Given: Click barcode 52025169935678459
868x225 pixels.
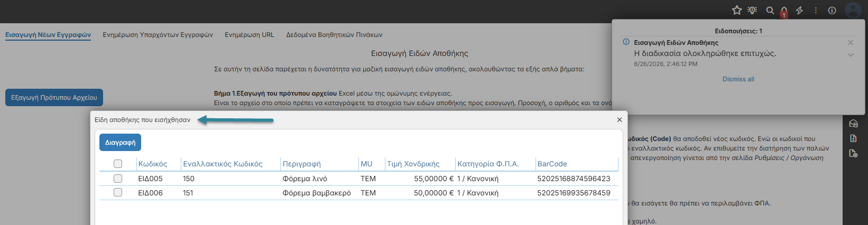Looking at the screenshot, I should [574, 193].
